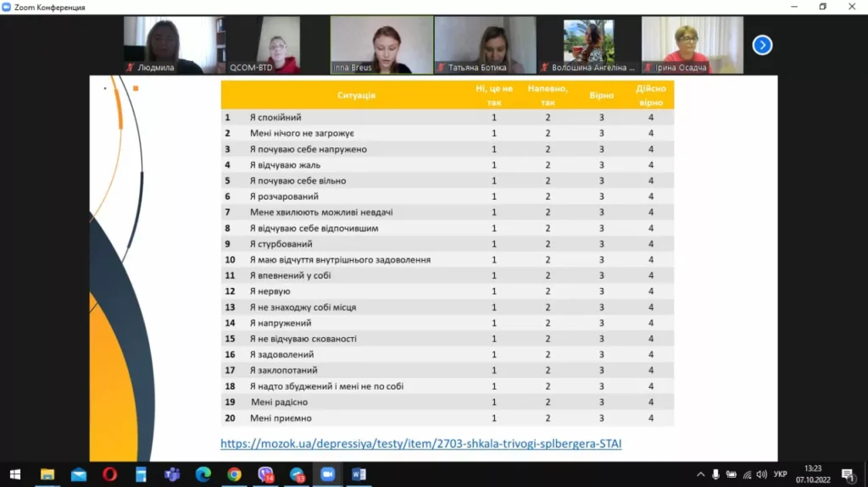Open File Explorer from the taskbar
868x487 pixels.
pos(47,474)
